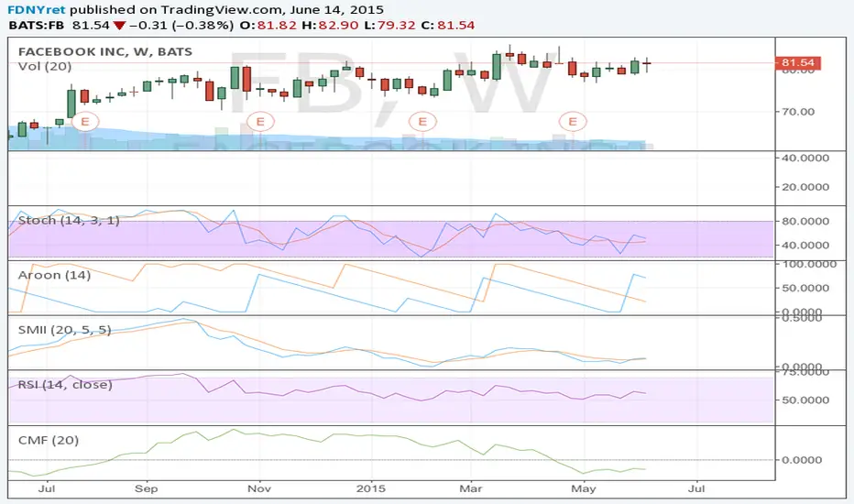Select the Stoch (14, 3, 1) indicator label
854x504 pixels.
tap(69, 220)
